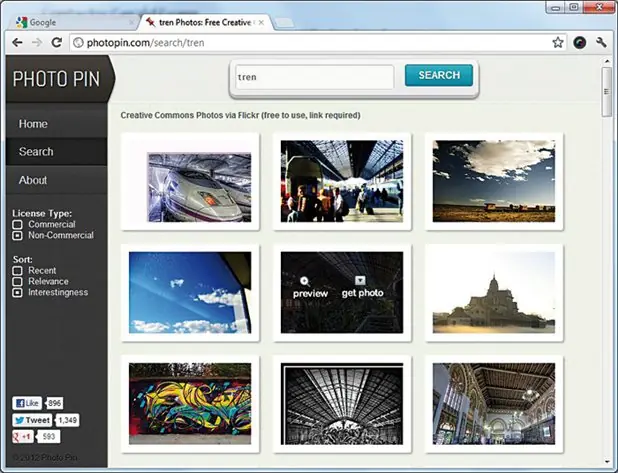The image size is (618, 473).
Task: Click the get photo download icon
Action: pos(360,280)
